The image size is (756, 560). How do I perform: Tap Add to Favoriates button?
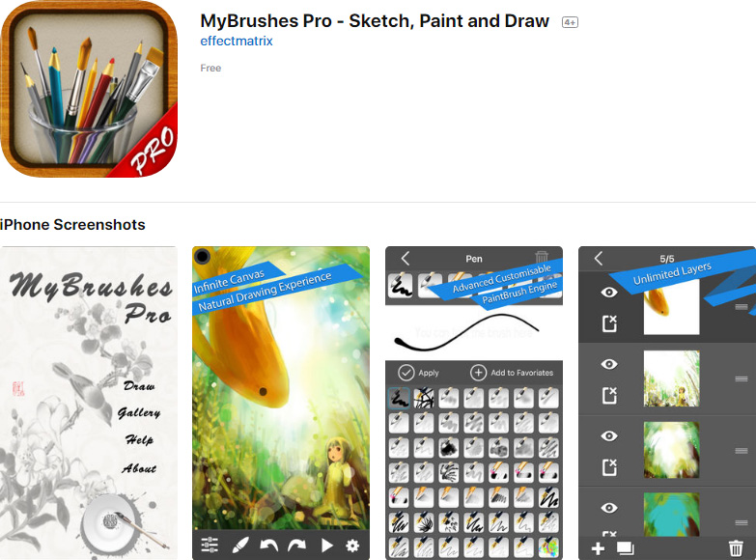(512, 373)
